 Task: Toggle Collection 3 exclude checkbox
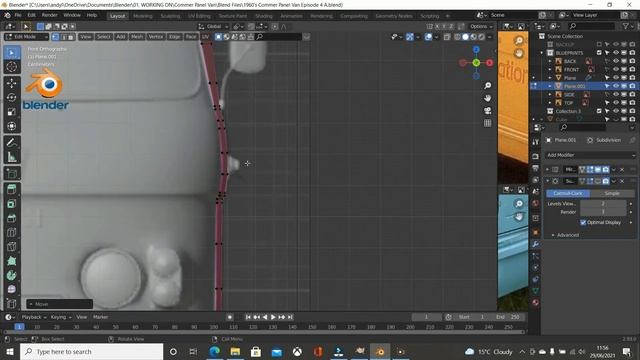(599, 111)
